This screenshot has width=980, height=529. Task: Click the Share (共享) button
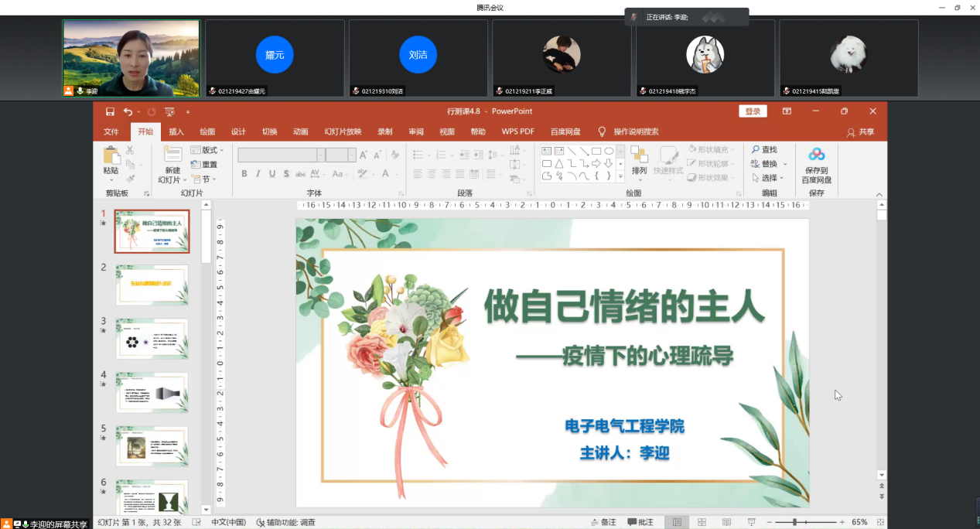tap(861, 132)
